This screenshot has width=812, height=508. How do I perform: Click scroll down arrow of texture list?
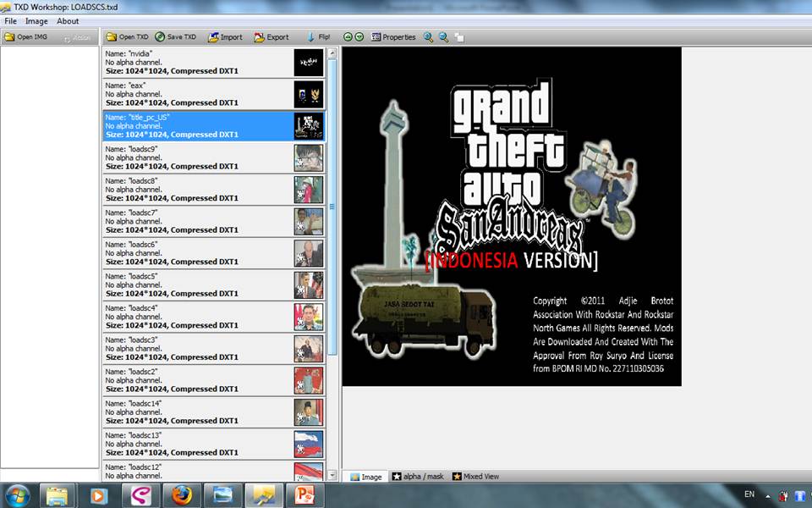point(332,475)
